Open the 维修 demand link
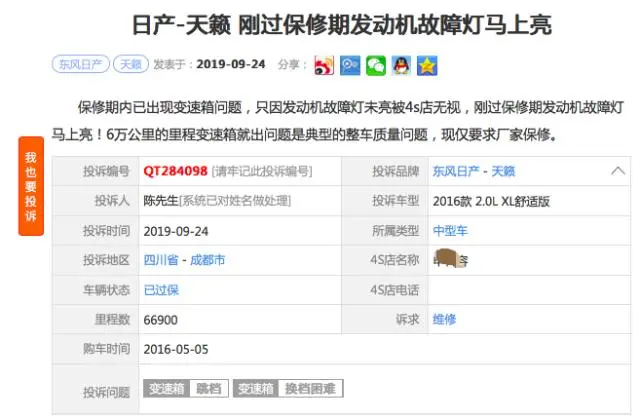The image size is (640, 419). (x=444, y=319)
